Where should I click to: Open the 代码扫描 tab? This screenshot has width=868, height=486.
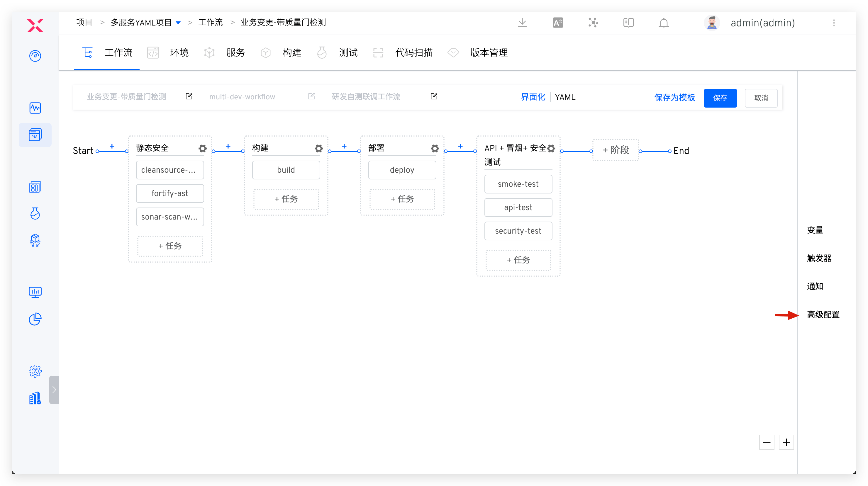point(413,53)
